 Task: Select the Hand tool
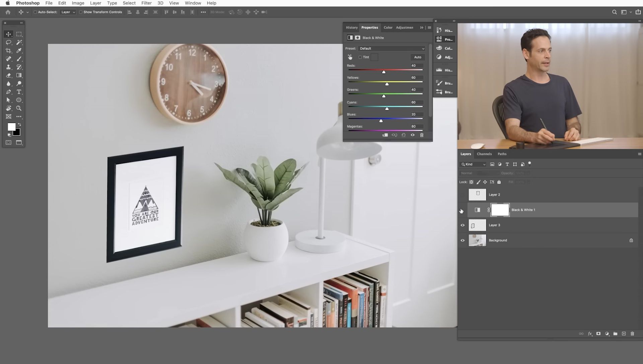[x=8, y=108]
